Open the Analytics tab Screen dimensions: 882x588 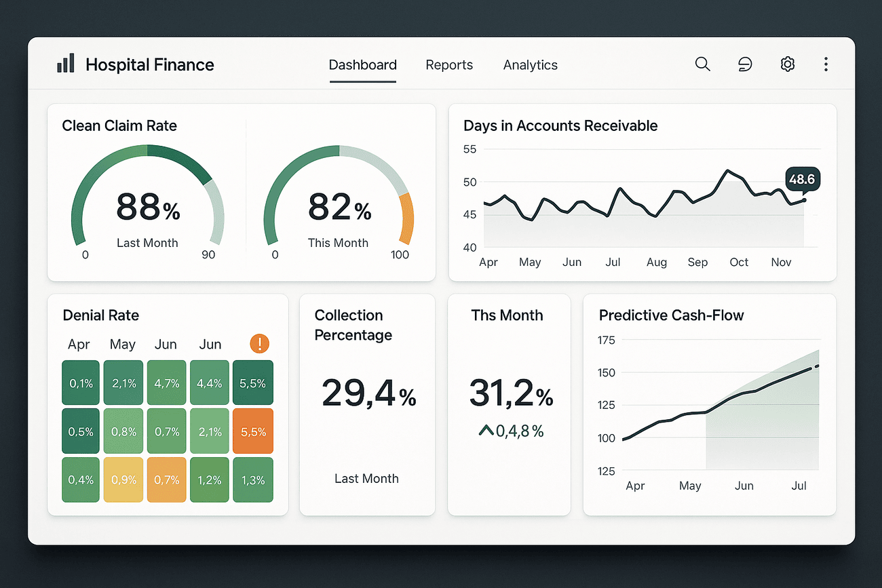530,64
